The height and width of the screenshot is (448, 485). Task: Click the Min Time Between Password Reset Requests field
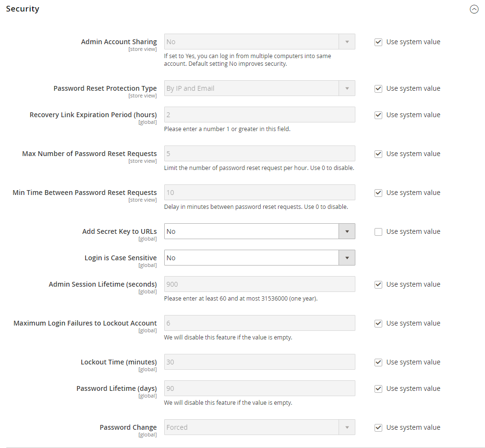pyautogui.click(x=259, y=192)
